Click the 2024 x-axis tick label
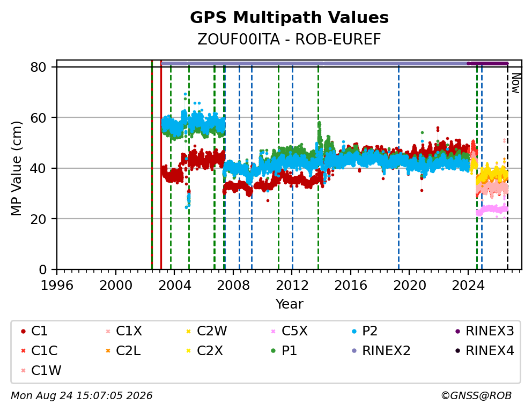Viewport: 532px width, 412px height. point(468,286)
